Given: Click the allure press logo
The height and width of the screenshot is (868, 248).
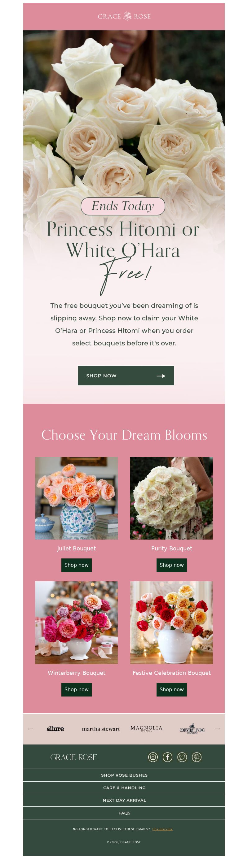Looking at the screenshot, I should pos(55,728).
